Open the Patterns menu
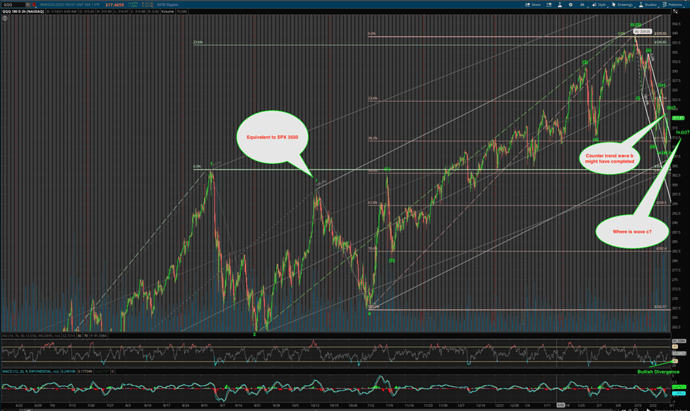This screenshot has width=690, height=411. (x=672, y=4)
